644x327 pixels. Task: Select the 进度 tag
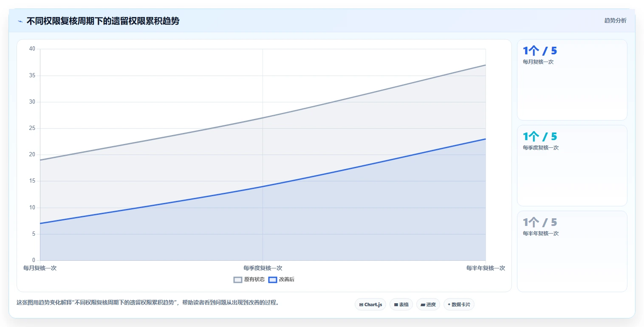(x=428, y=304)
